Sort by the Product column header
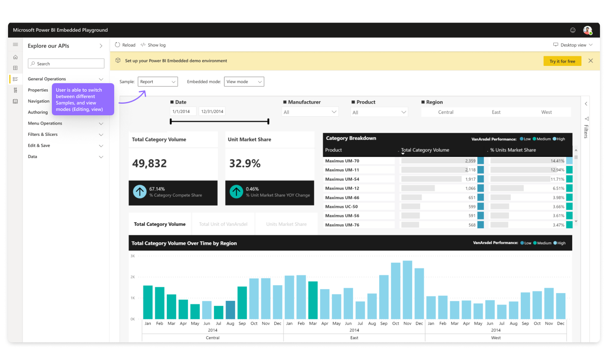The height and width of the screenshot is (364, 608). point(333,150)
